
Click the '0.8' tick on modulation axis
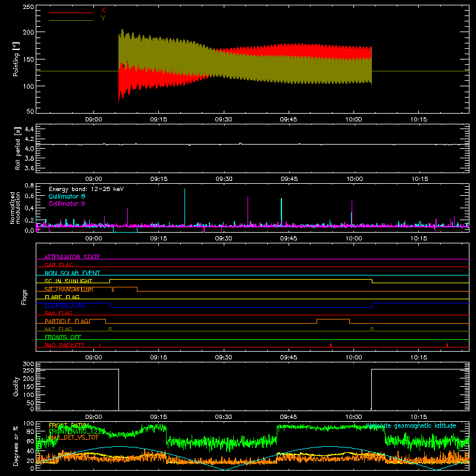pos(29,186)
